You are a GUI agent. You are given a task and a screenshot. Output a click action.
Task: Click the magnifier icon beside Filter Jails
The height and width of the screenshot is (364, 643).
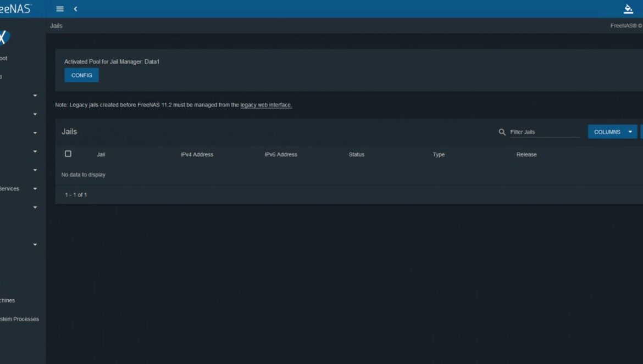[x=502, y=132]
